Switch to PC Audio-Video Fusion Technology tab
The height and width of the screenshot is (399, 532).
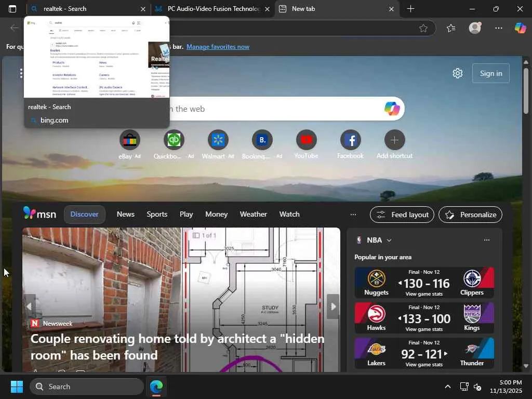coord(212,9)
